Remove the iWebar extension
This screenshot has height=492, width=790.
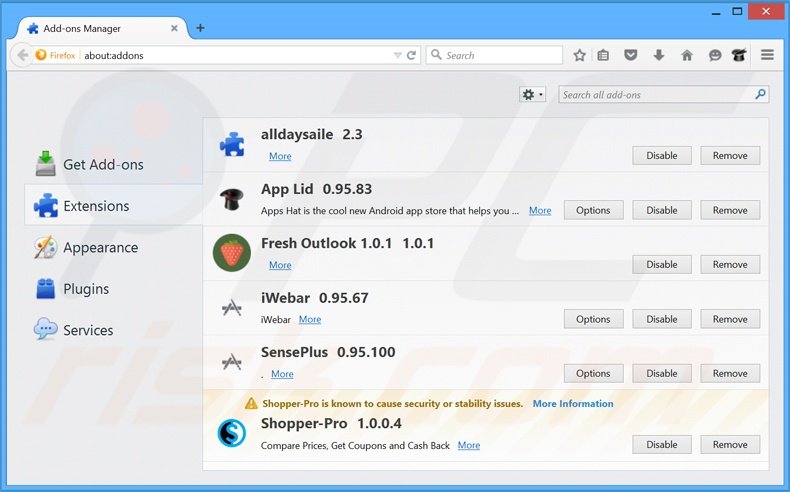tap(730, 319)
